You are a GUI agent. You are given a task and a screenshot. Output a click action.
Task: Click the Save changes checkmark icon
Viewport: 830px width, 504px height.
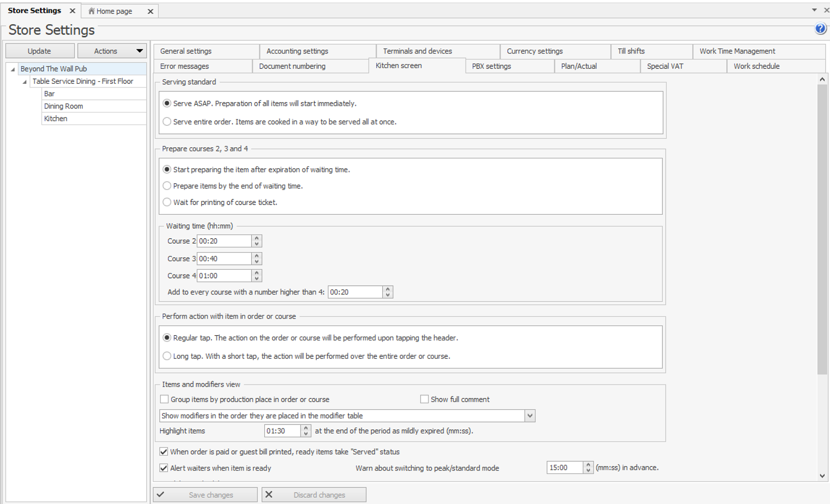[161, 495]
